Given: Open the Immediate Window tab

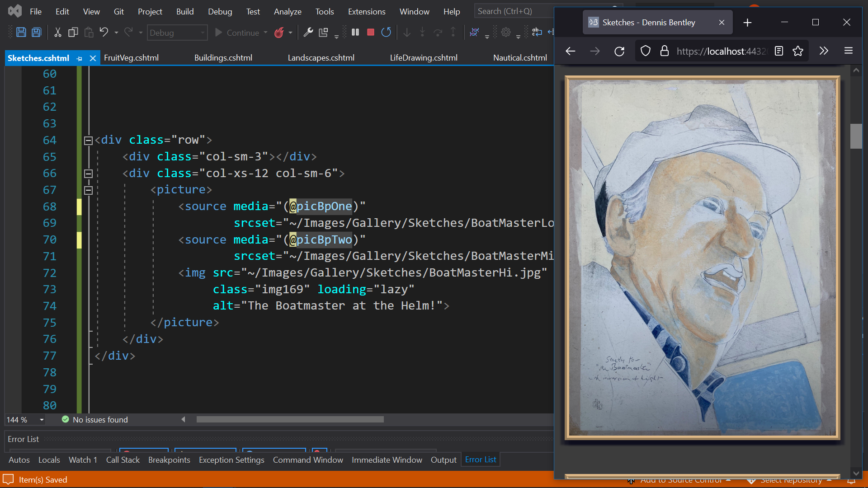Looking at the screenshot, I should pyautogui.click(x=387, y=460).
